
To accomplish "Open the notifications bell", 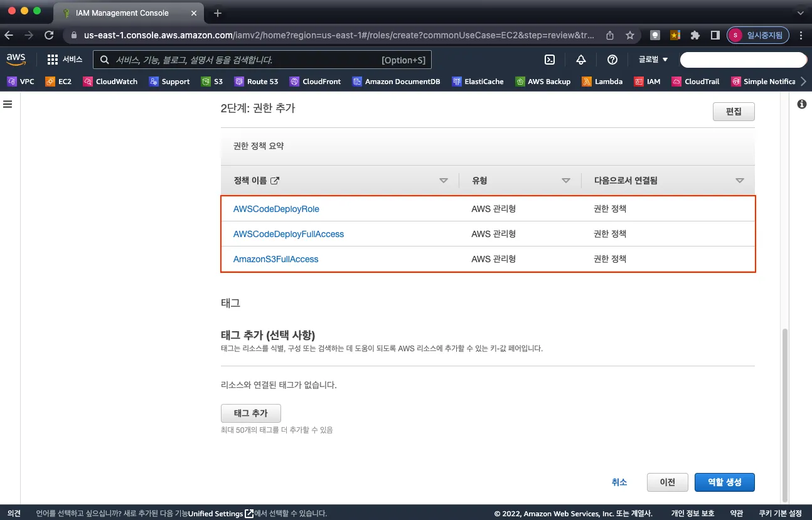I will tap(581, 60).
